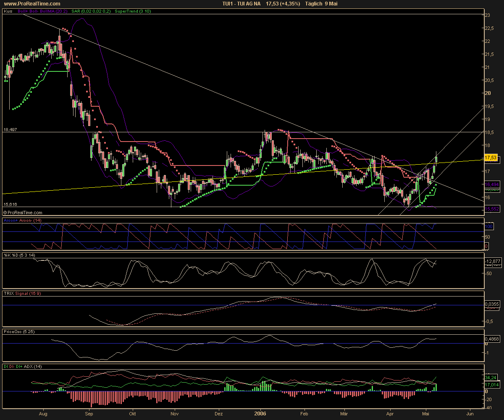Select the 18,497 horizontal resistance level label
Viewport: 504px width, 420px height.
pyautogui.click(x=10, y=130)
